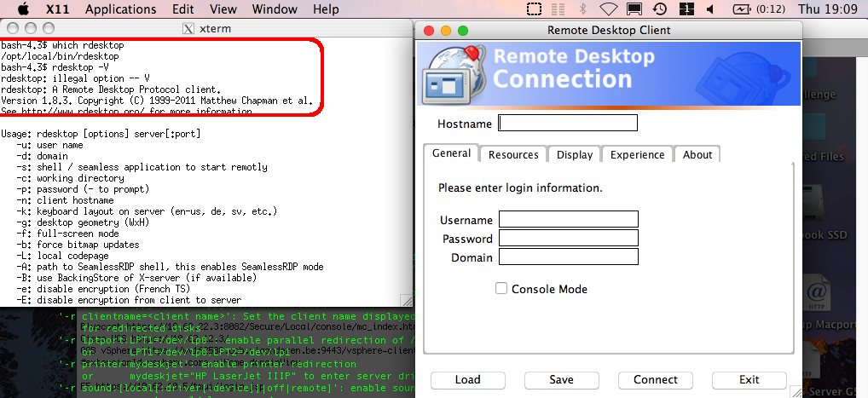Open the Help menu
This screenshot has width=868, height=398.
[326, 9]
